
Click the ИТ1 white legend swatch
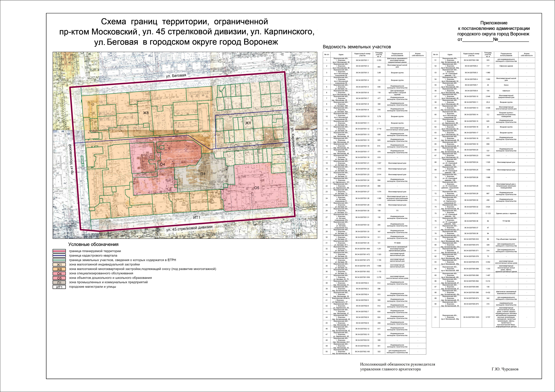pos(59,287)
